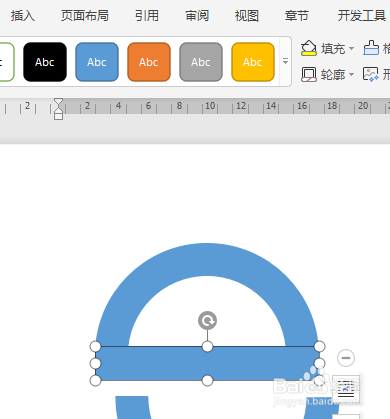
Task: Open the 插入 ribbon tab
Action: pos(22,16)
